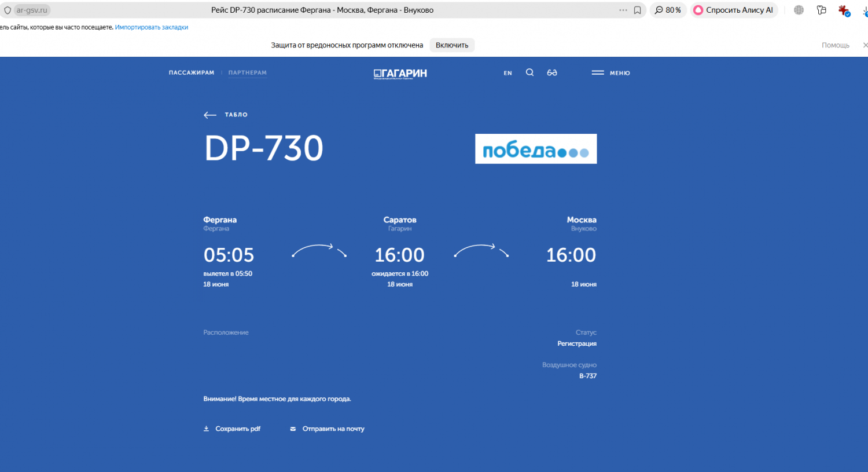The height and width of the screenshot is (472, 868).
Task: Click the B-737 aircraft value
Action: pos(588,376)
